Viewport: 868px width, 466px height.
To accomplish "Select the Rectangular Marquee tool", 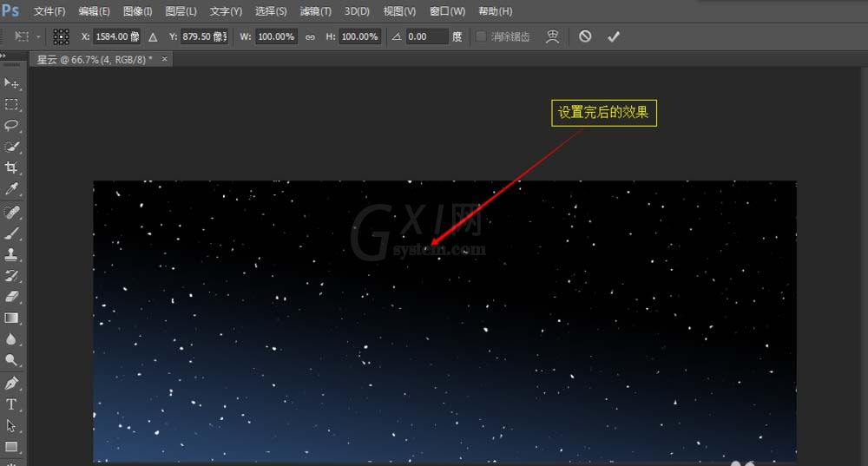I will click(x=11, y=105).
